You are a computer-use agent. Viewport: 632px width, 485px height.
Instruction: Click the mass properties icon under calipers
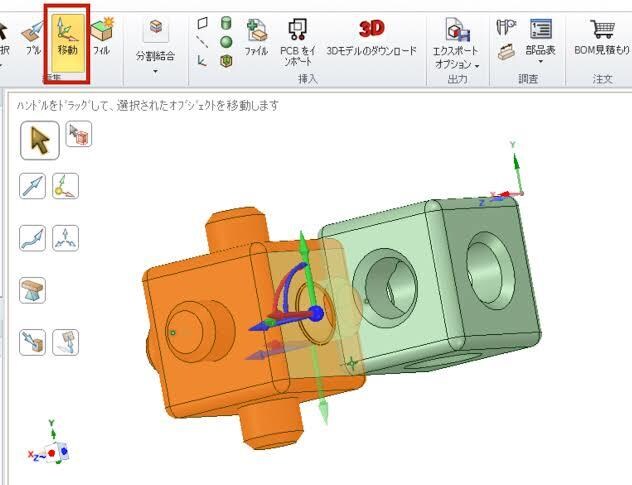[507, 52]
